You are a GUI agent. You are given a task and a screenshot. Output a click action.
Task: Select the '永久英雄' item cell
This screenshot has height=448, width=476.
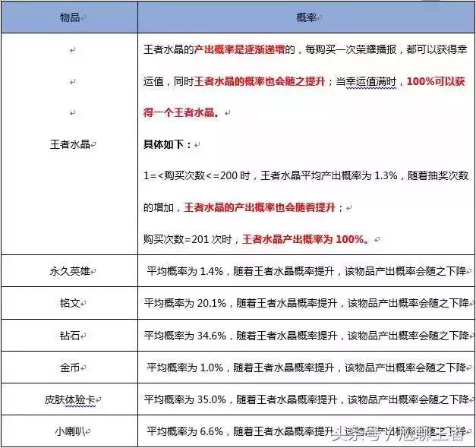click(70, 271)
